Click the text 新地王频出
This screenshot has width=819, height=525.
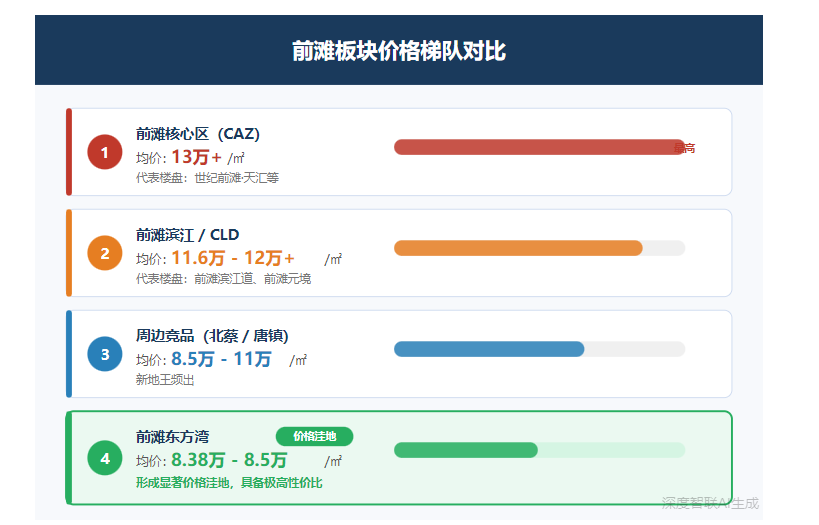[x=165, y=380]
